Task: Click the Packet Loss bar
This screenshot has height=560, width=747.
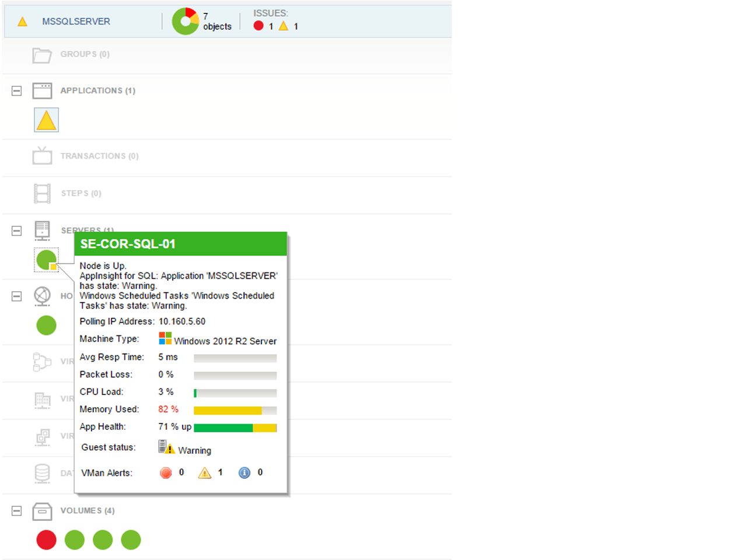Action: coord(235,376)
